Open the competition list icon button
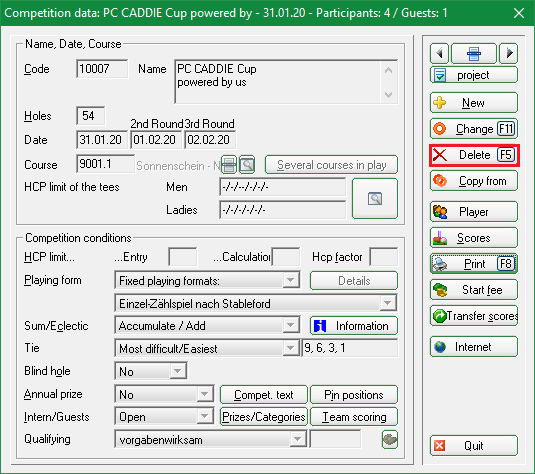 point(474,53)
